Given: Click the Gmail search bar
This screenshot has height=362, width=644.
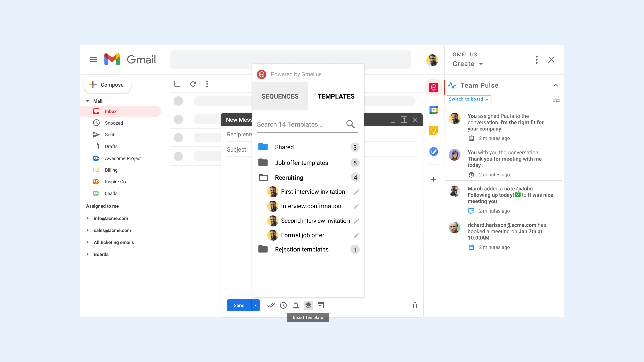Looking at the screenshot, I should click(x=290, y=59).
